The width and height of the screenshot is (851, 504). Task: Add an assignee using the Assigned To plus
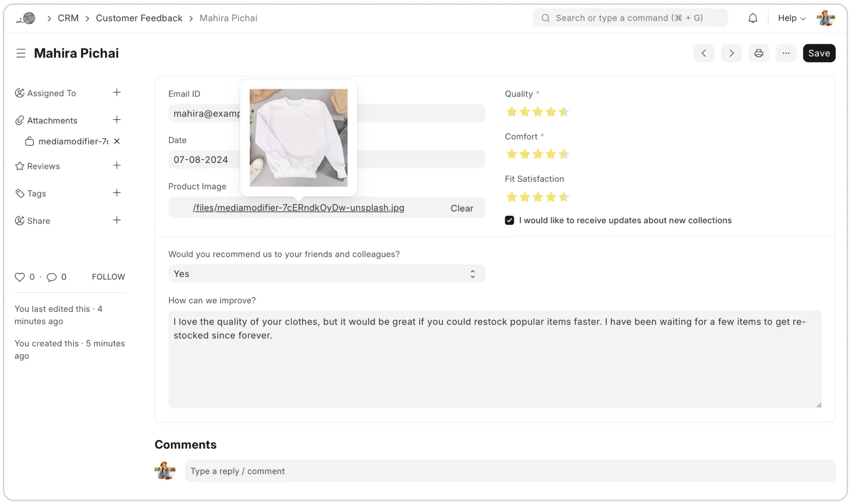[x=117, y=92]
